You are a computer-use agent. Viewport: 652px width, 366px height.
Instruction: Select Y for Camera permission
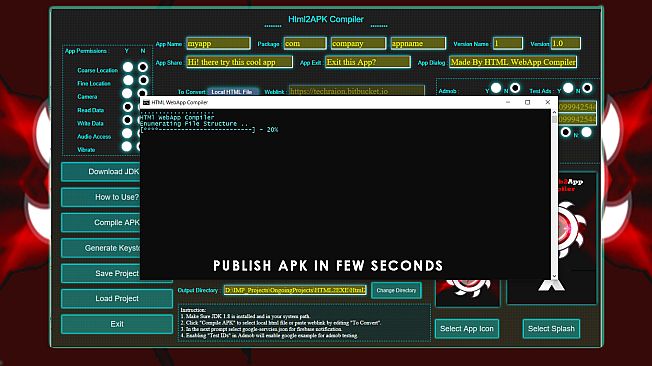127,94
